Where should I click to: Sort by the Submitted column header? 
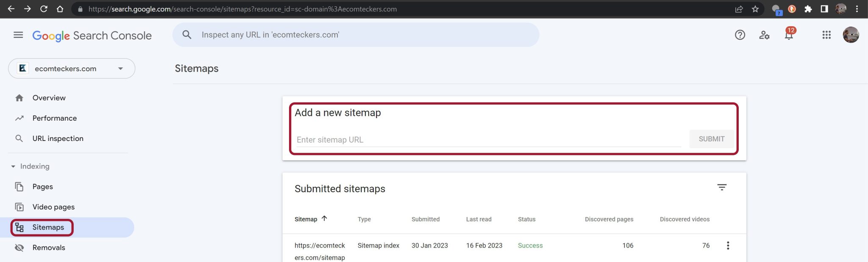coord(426,219)
